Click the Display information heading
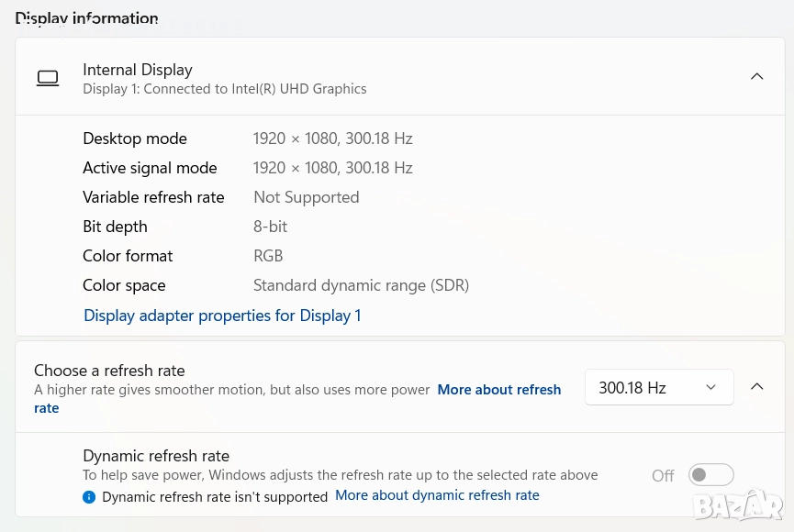 [86, 18]
